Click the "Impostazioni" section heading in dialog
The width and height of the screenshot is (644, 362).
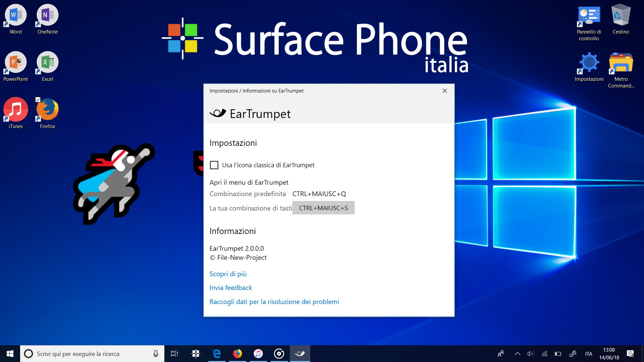click(233, 143)
